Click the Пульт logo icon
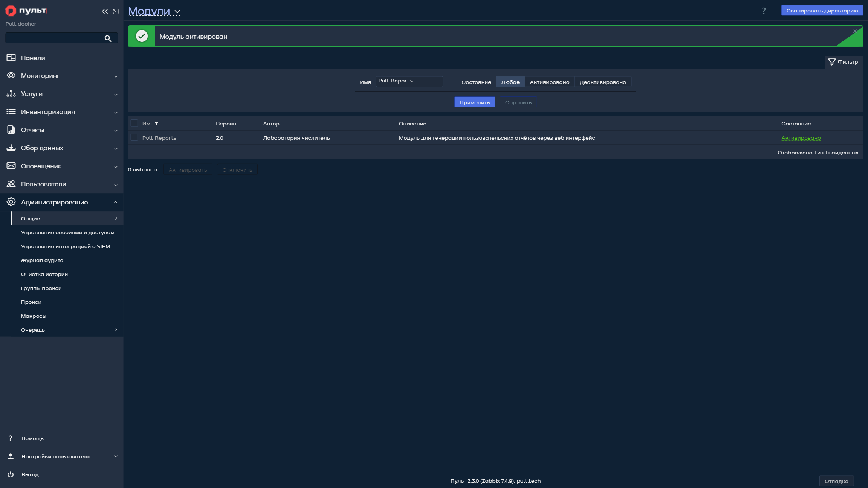The height and width of the screenshot is (488, 868). click(11, 11)
